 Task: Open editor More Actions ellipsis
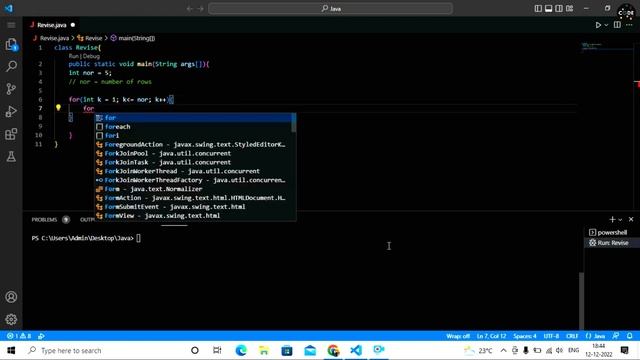[x=629, y=25]
